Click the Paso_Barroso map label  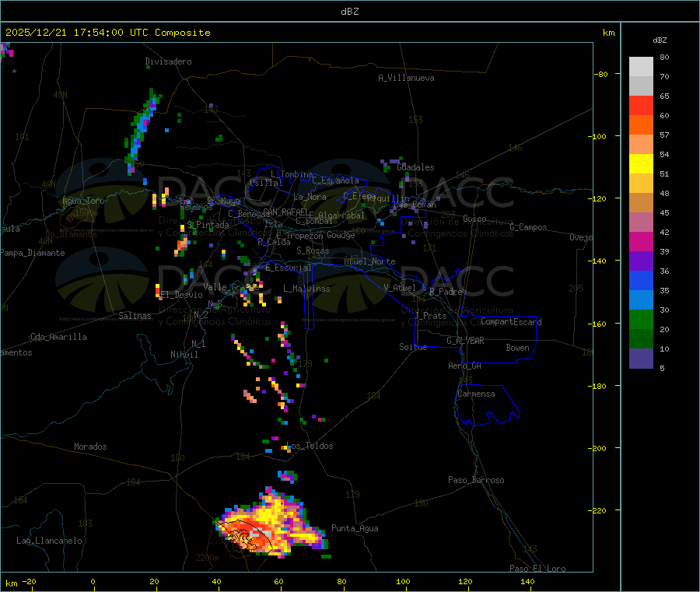click(x=476, y=481)
